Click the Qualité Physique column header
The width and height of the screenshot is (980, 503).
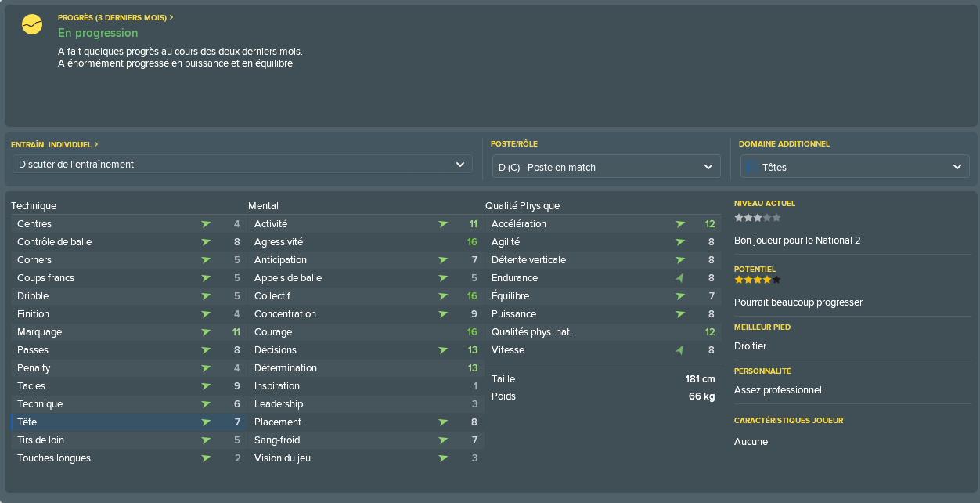pyautogui.click(x=522, y=206)
